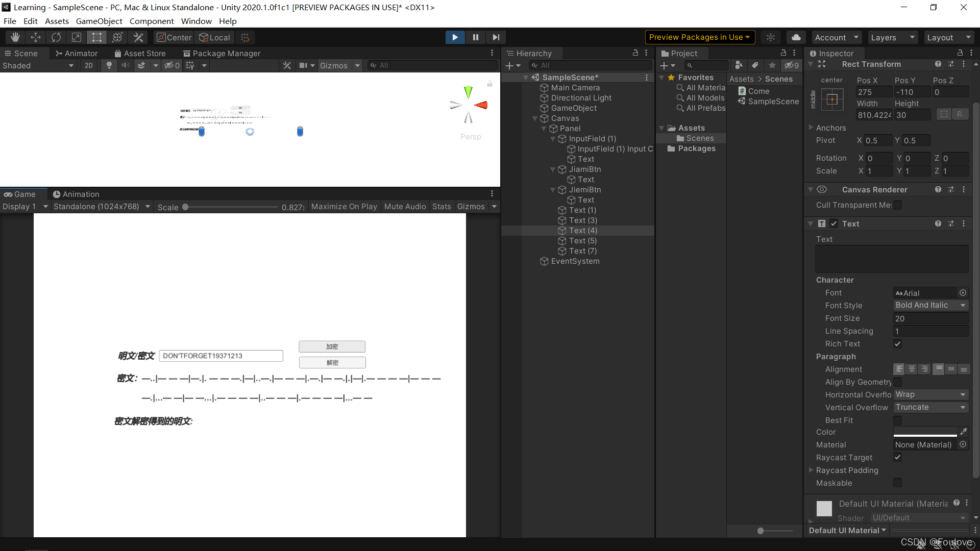
Task: Open the Layers dropdown
Action: pyautogui.click(x=892, y=37)
